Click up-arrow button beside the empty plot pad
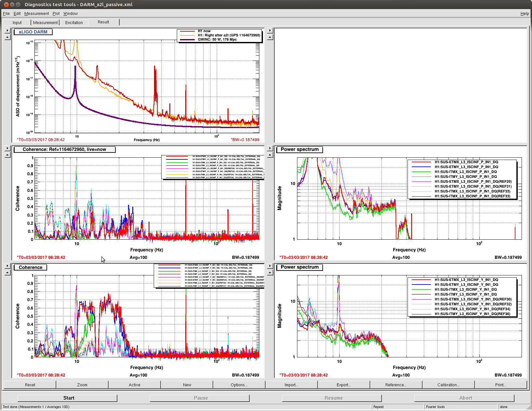The height and width of the screenshot is (411, 532). 270,37
